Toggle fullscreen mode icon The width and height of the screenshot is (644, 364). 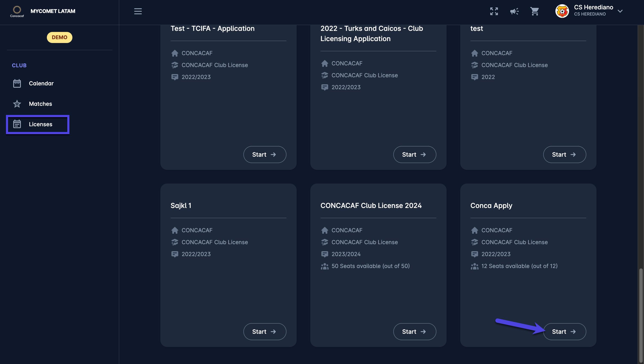[x=494, y=11]
